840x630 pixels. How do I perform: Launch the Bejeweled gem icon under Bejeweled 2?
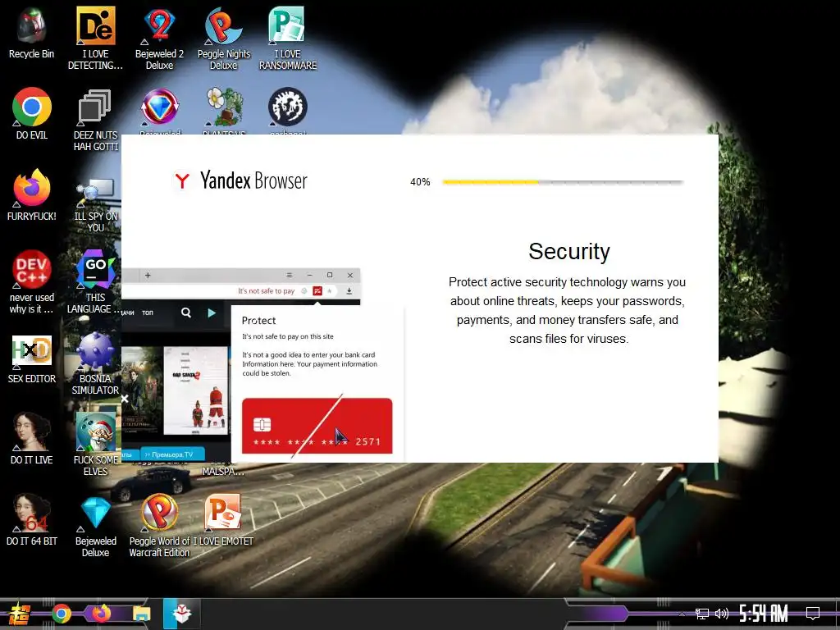160,107
